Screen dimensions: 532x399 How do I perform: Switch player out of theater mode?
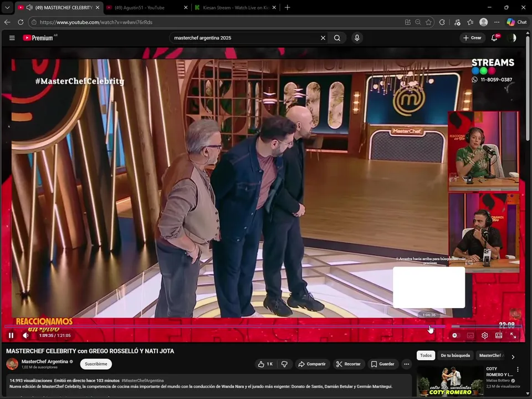coord(499,335)
